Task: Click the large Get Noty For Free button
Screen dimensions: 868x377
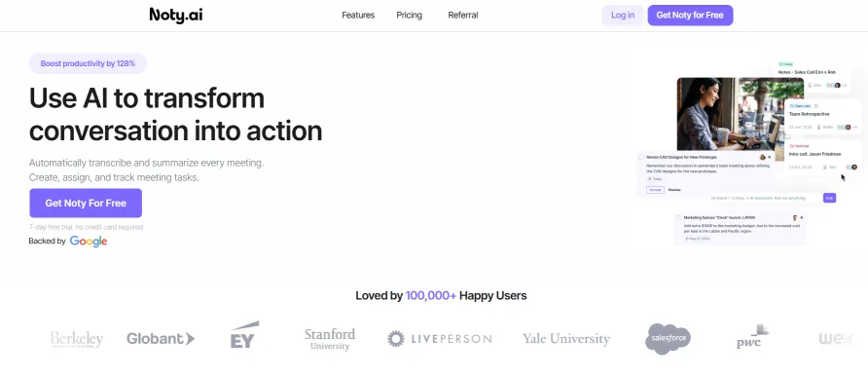Action: coord(86,203)
